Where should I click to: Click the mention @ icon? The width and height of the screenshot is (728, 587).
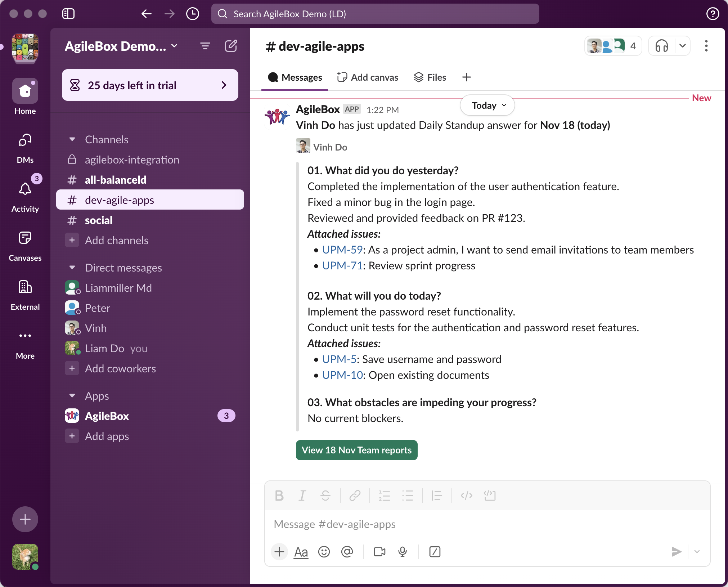(347, 552)
